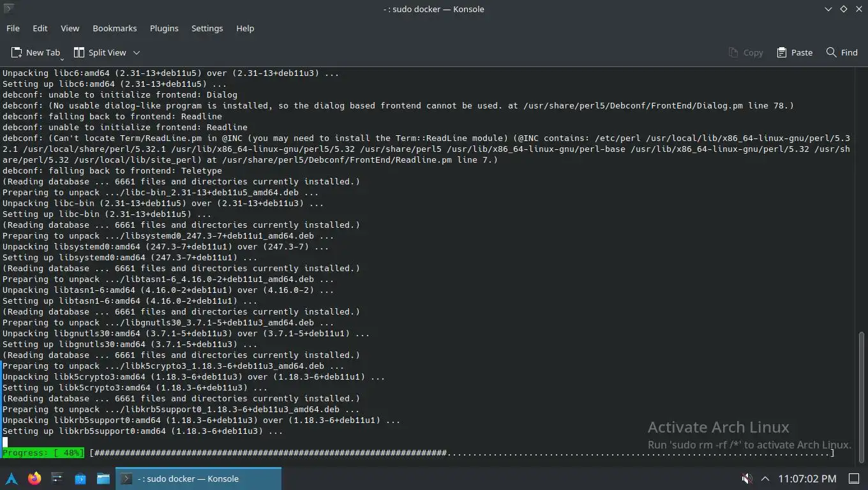Click the 'Unpacking libc-bin' line
The image size is (868, 490).
coord(163,203)
